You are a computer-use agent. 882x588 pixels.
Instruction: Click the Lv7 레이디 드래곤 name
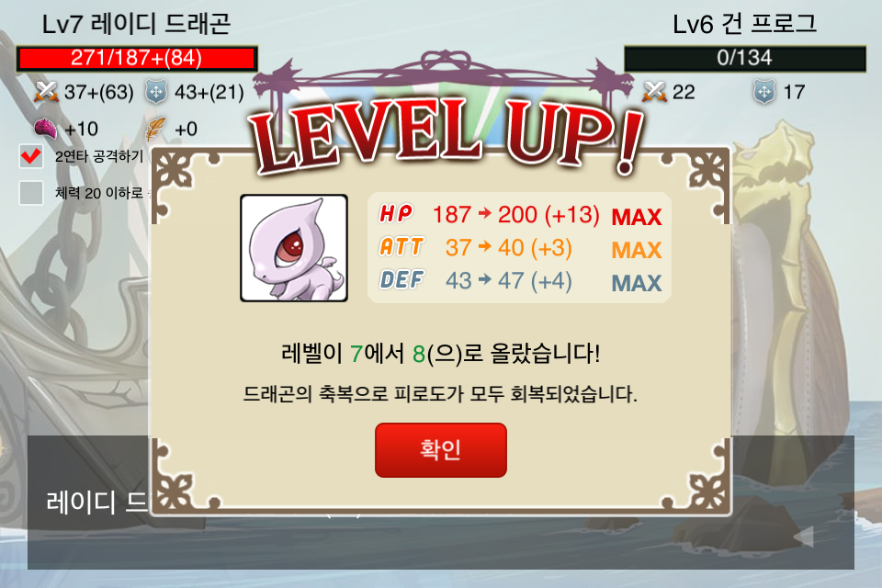[136, 24]
